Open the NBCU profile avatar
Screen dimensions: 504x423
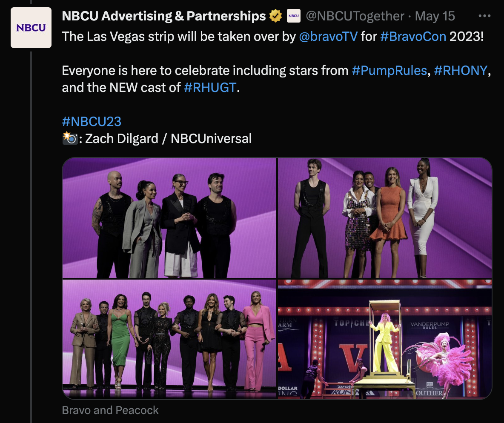coord(31,28)
